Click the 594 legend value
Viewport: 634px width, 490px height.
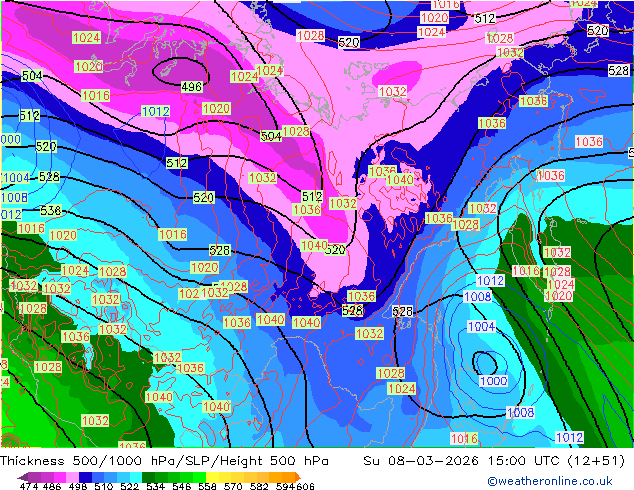pos(285,486)
